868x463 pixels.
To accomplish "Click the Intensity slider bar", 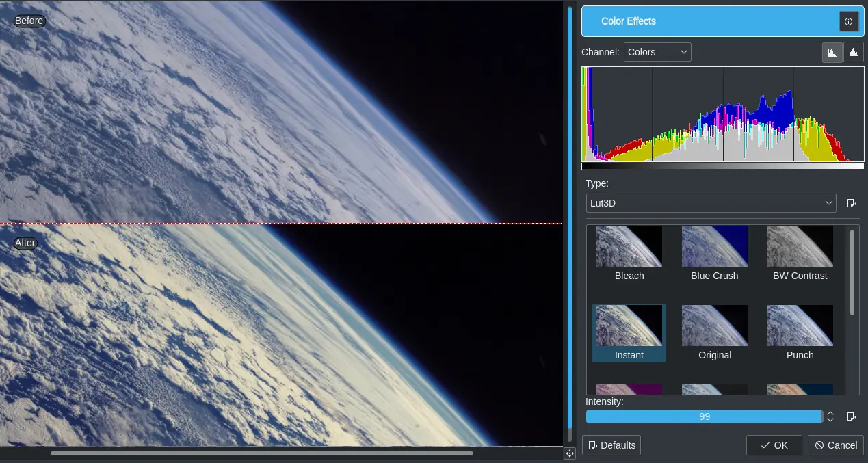I will click(x=705, y=416).
